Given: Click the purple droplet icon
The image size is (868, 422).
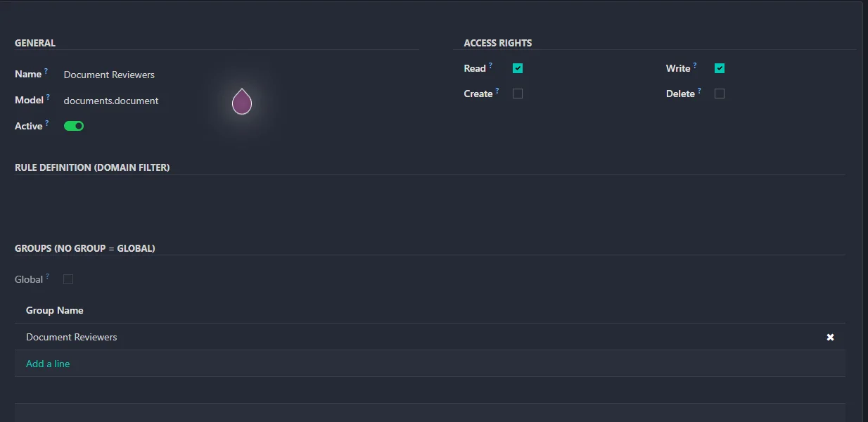Looking at the screenshot, I should [242, 102].
